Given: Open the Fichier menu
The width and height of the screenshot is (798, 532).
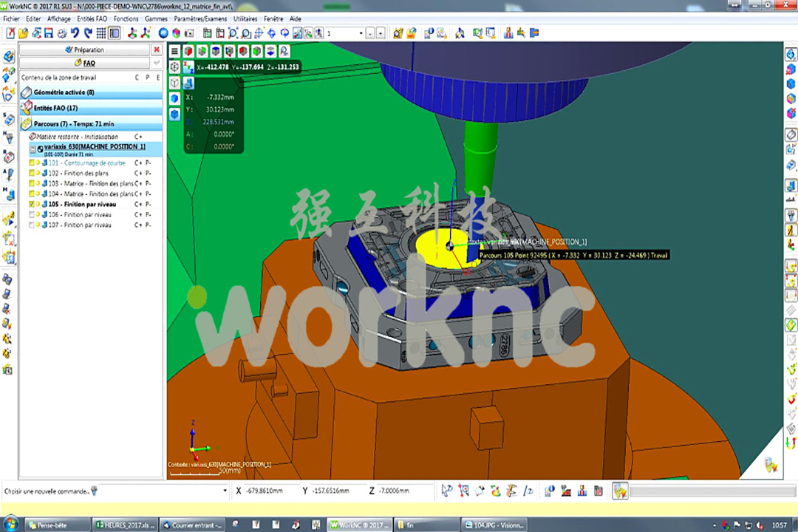Looking at the screenshot, I should click(11, 18).
